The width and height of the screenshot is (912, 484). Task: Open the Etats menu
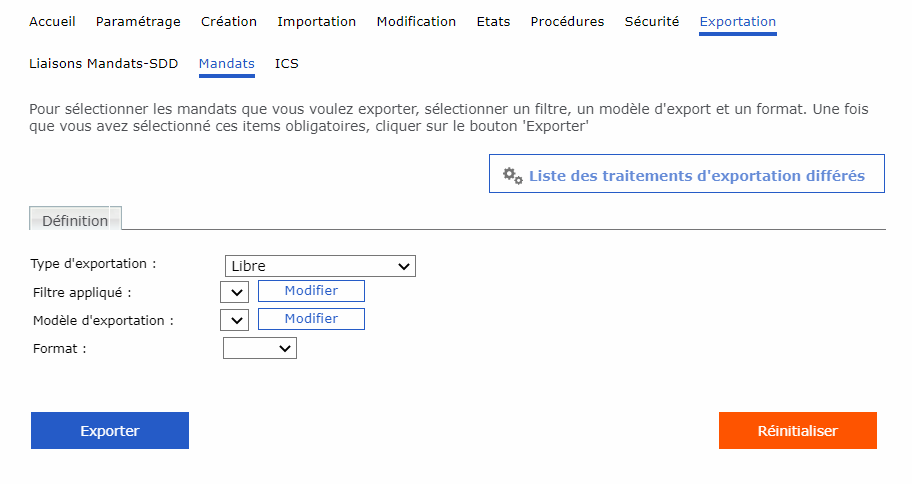click(493, 22)
